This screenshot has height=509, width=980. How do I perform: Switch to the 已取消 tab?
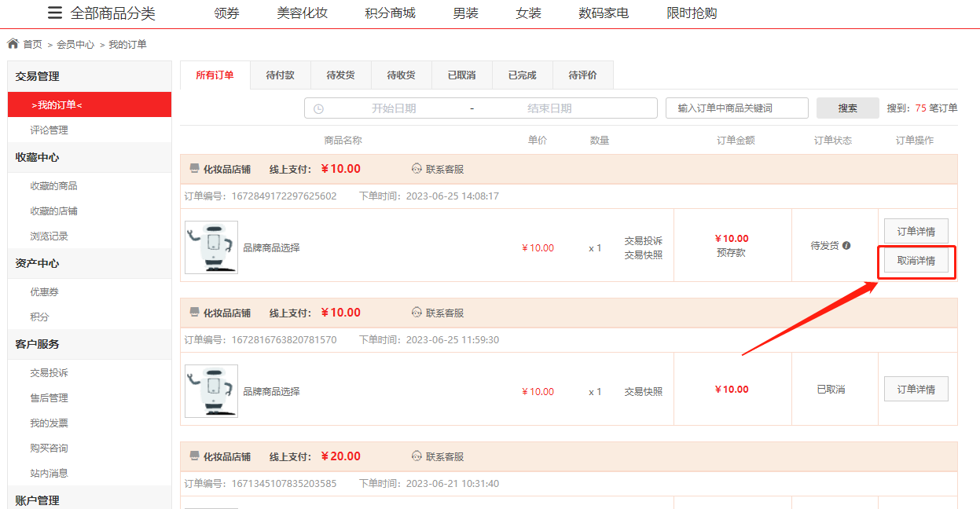pyautogui.click(x=462, y=75)
